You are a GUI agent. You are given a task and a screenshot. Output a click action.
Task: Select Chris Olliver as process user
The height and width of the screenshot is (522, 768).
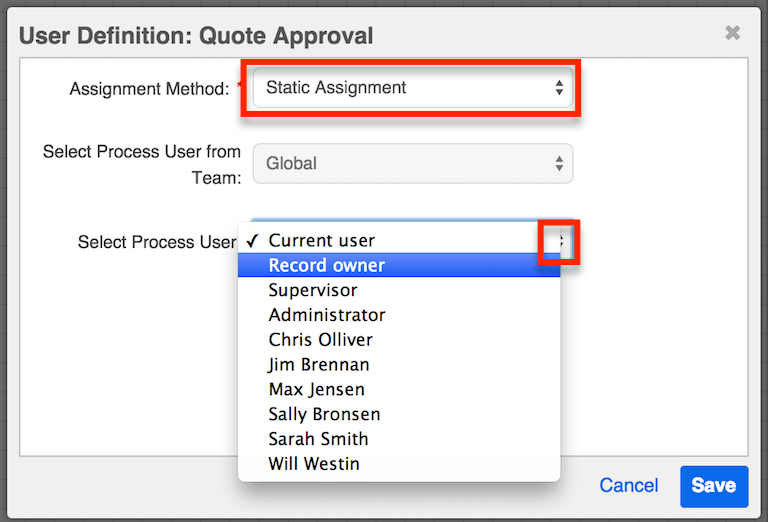(x=320, y=340)
